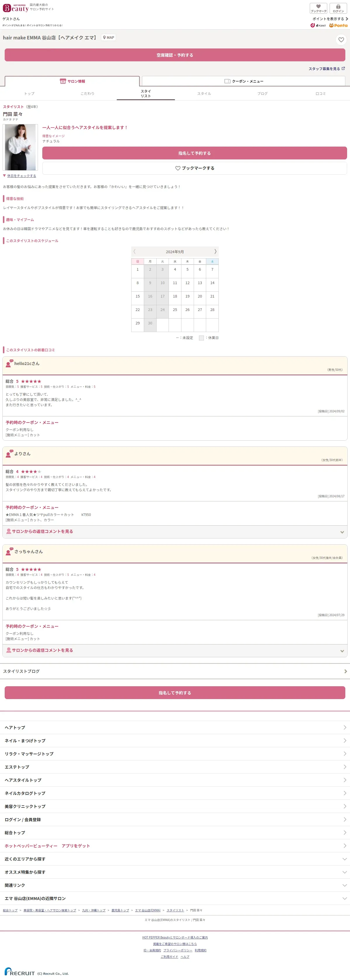Expand オススメ特集から探す section

pyautogui.click(x=175, y=872)
